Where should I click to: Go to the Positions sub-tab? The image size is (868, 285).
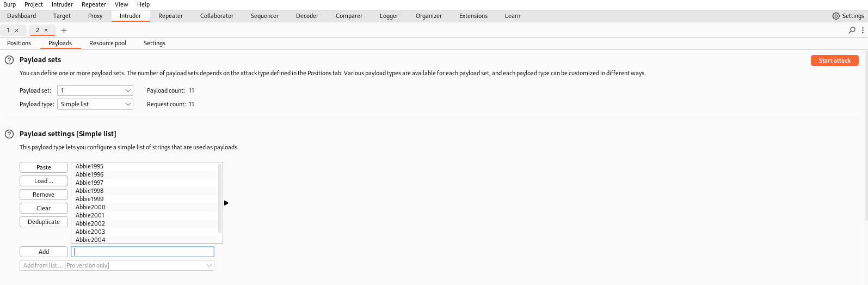tap(19, 43)
